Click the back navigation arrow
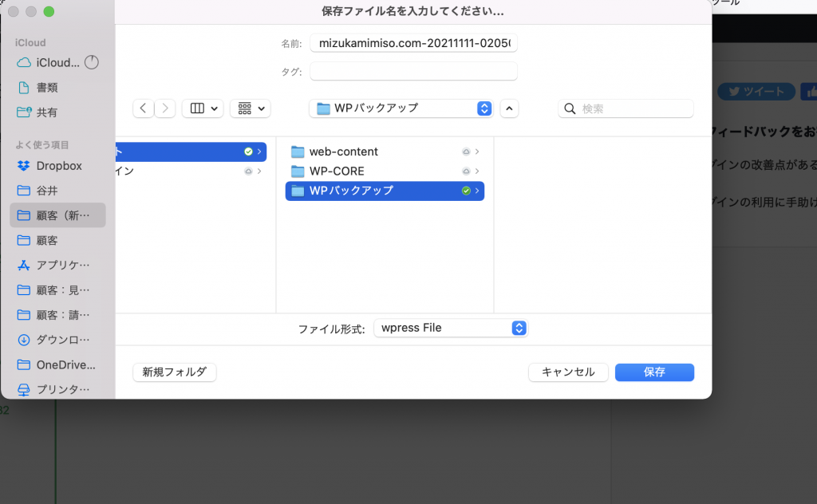Image resolution: width=817 pixels, height=504 pixels. point(144,108)
